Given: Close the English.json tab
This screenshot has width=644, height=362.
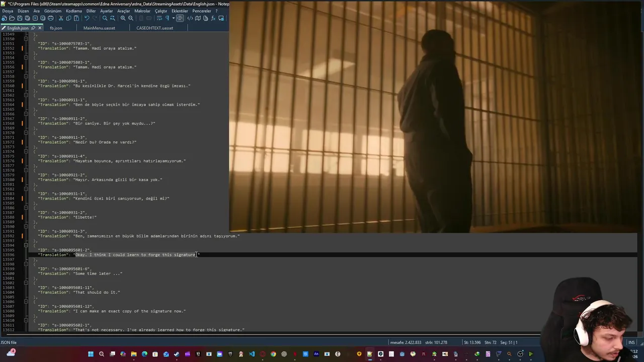Looking at the screenshot, I should pos(40,28).
